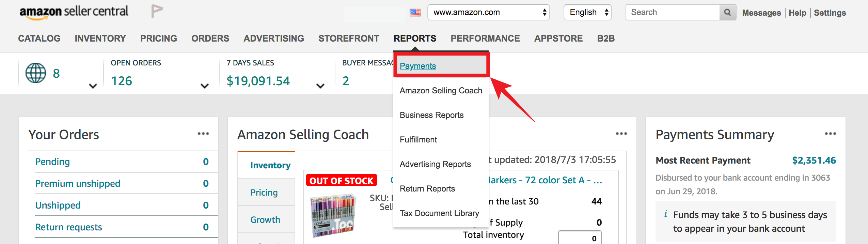Click the Amazon Seller Central logo
Screen dimensions: 868x244
point(74,12)
